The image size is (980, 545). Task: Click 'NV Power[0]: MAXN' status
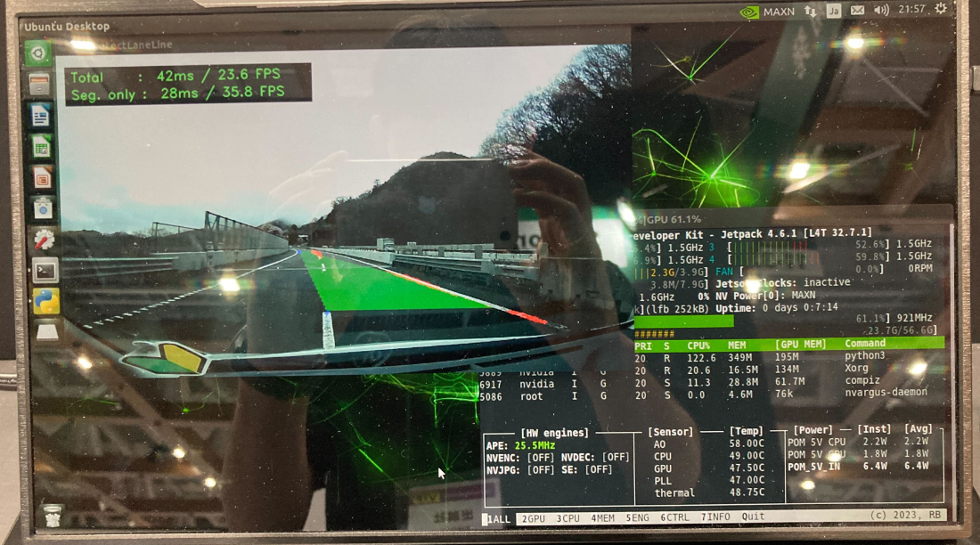tap(765, 295)
